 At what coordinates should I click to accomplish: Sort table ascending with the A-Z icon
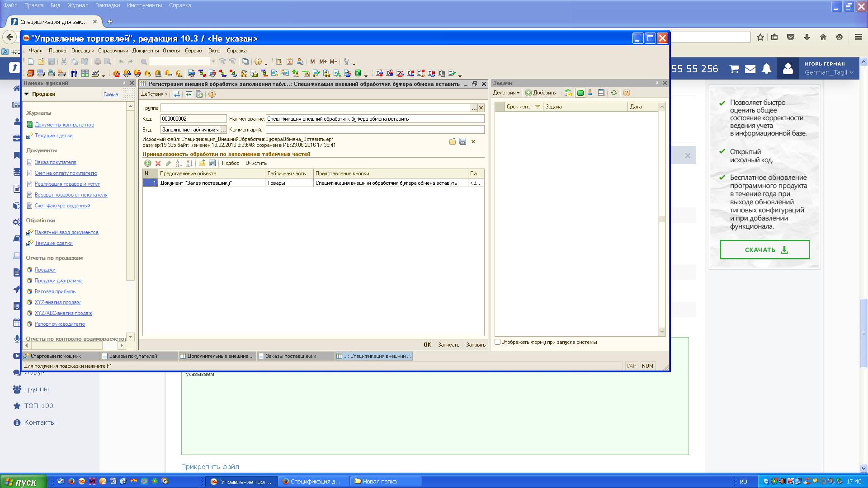(x=179, y=163)
